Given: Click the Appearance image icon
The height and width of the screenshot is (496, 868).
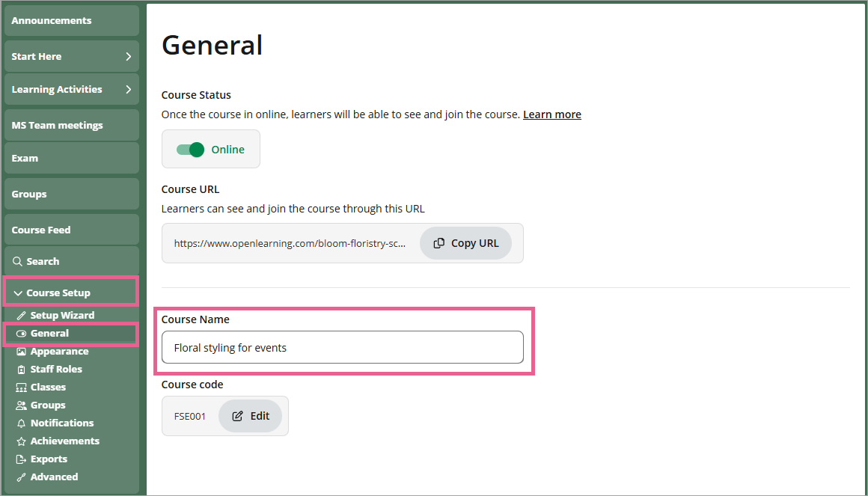Looking at the screenshot, I should (x=21, y=352).
